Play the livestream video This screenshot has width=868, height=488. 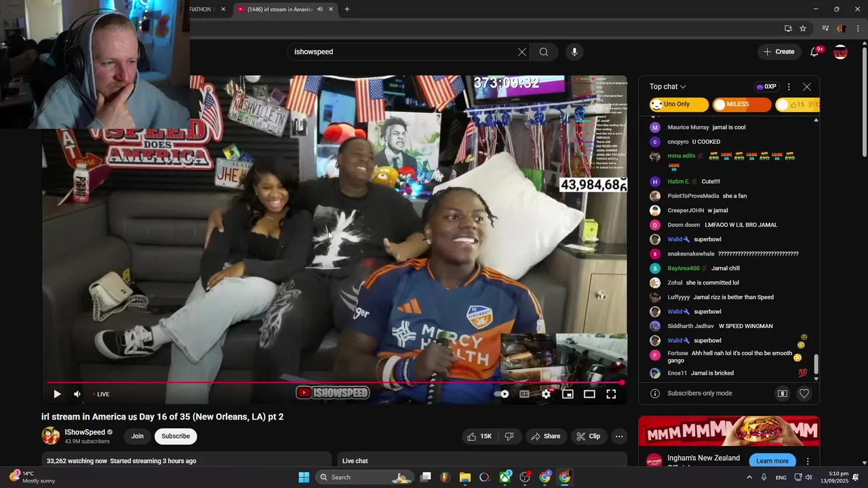coord(57,394)
